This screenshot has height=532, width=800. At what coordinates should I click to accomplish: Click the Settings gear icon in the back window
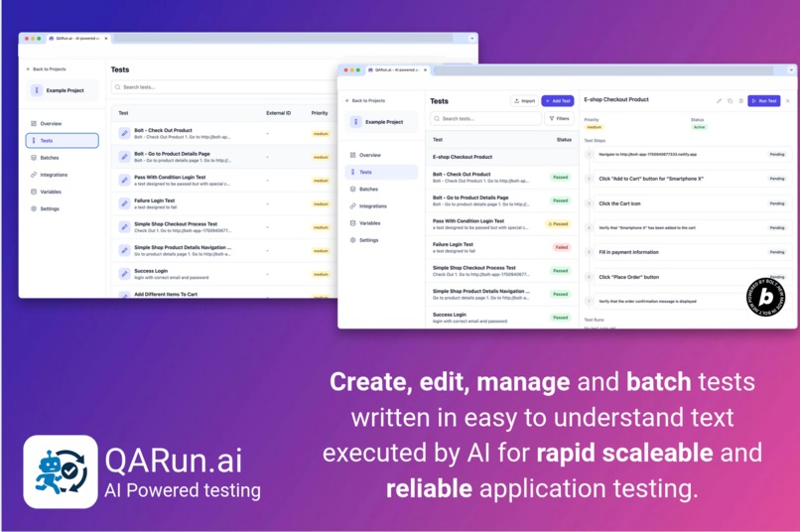[34, 208]
